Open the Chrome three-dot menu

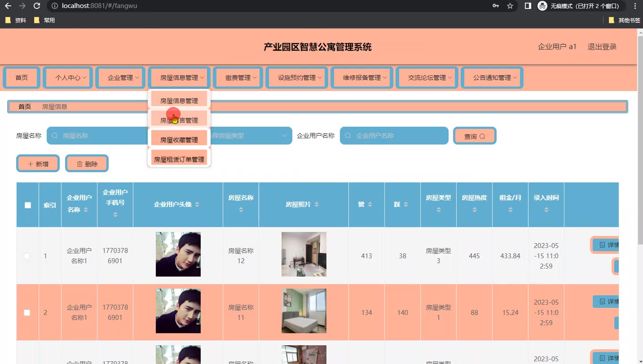pyautogui.click(x=635, y=6)
